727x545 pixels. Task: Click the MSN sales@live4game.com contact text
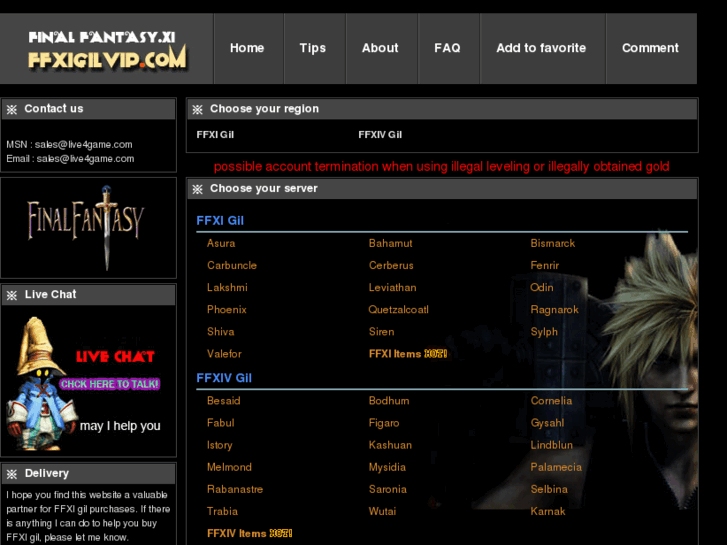click(x=70, y=145)
